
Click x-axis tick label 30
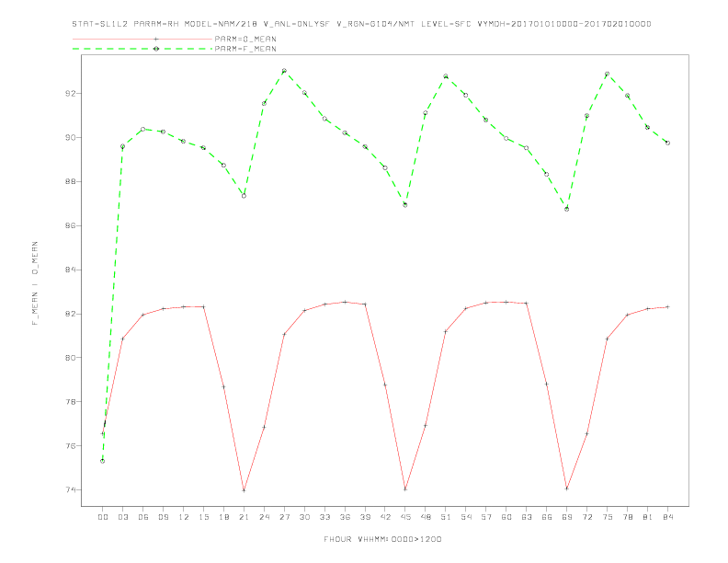(304, 517)
